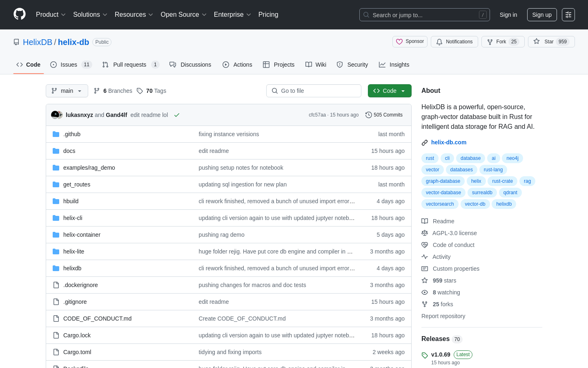
Task: Click the Notifications bell icon
Action: click(x=439, y=42)
